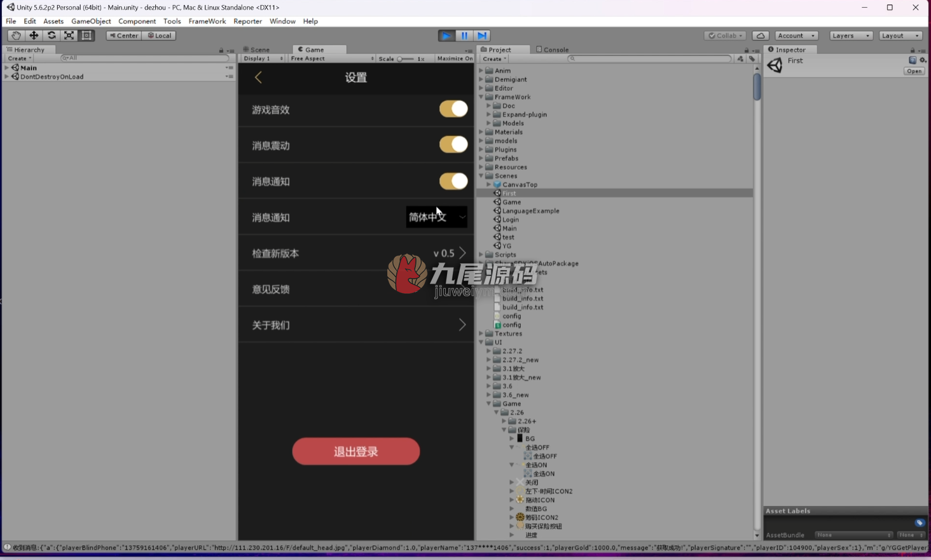This screenshot has height=560, width=931.
Task: Collapse the FrameWork folder
Action: tap(481, 97)
